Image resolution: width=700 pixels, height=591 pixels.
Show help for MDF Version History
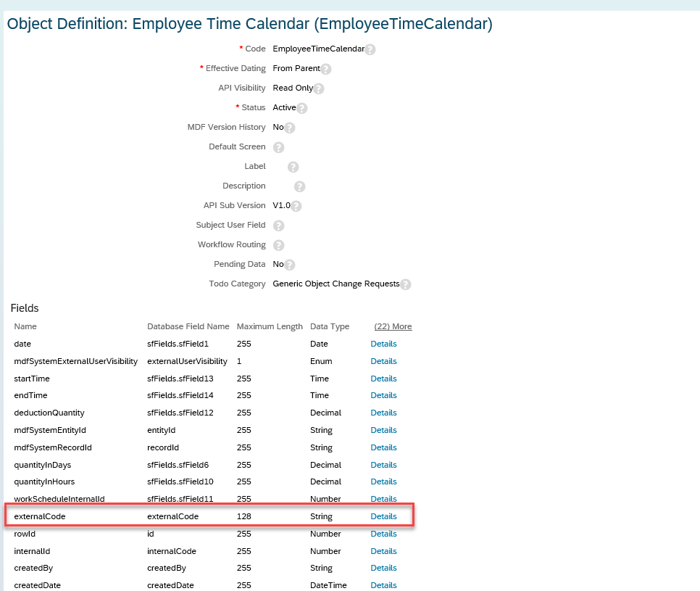(x=289, y=128)
